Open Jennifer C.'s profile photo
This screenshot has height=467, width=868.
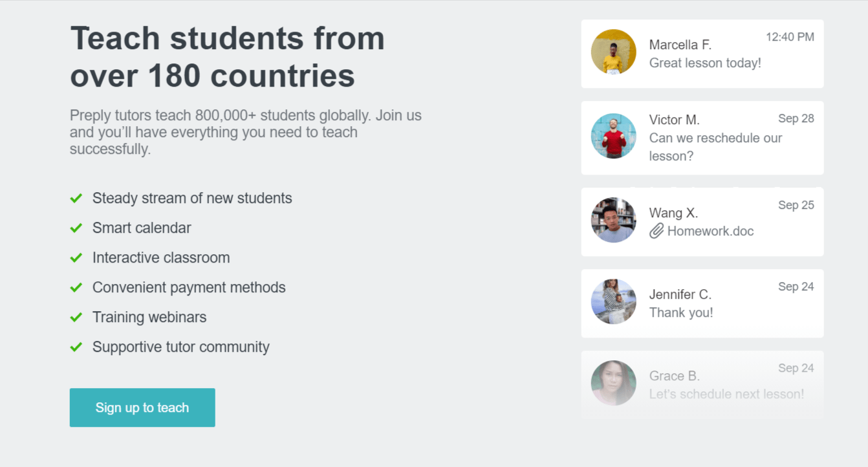click(613, 301)
